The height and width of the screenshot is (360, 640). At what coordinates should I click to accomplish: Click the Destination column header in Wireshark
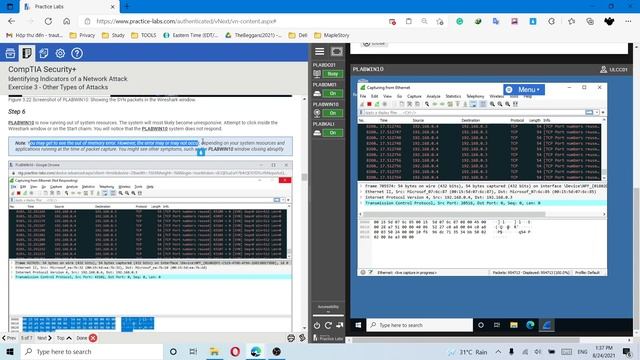[470, 120]
